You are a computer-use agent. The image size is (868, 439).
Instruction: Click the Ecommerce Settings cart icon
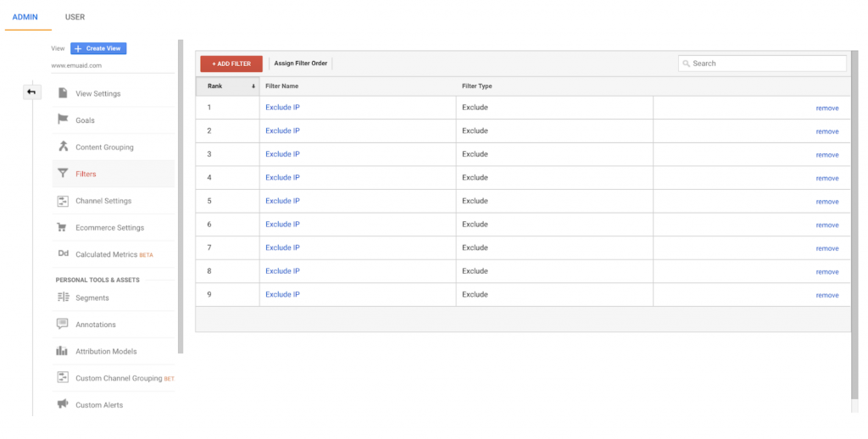pos(63,227)
